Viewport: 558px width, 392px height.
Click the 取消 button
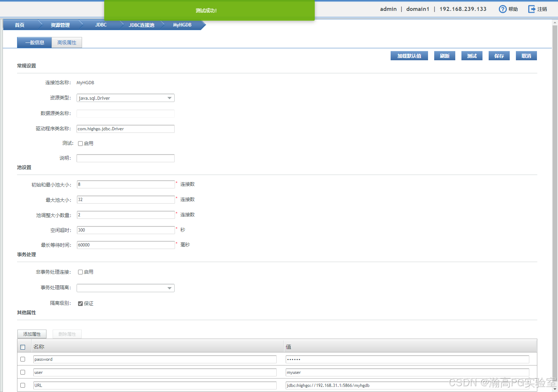(526, 56)
